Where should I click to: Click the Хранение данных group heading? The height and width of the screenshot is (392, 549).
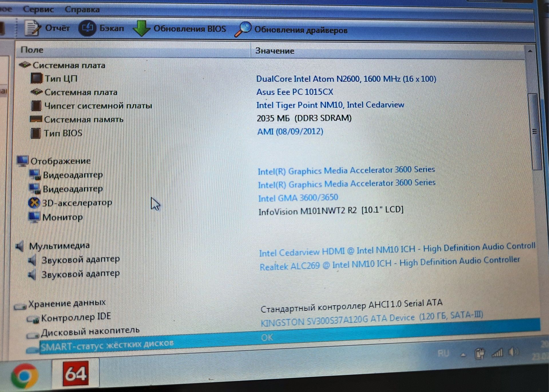pyautogui.click(x=67, y=303)
